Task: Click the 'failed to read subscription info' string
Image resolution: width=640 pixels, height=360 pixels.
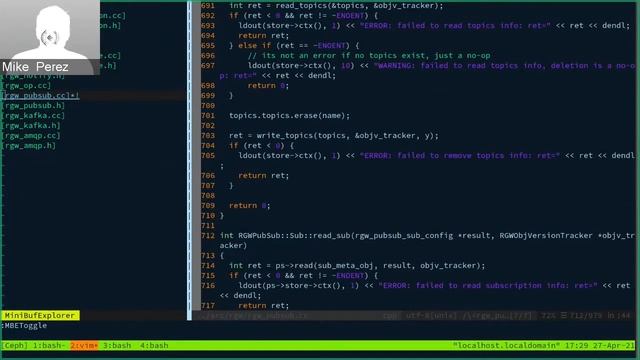Action: [x=487, y=285]
